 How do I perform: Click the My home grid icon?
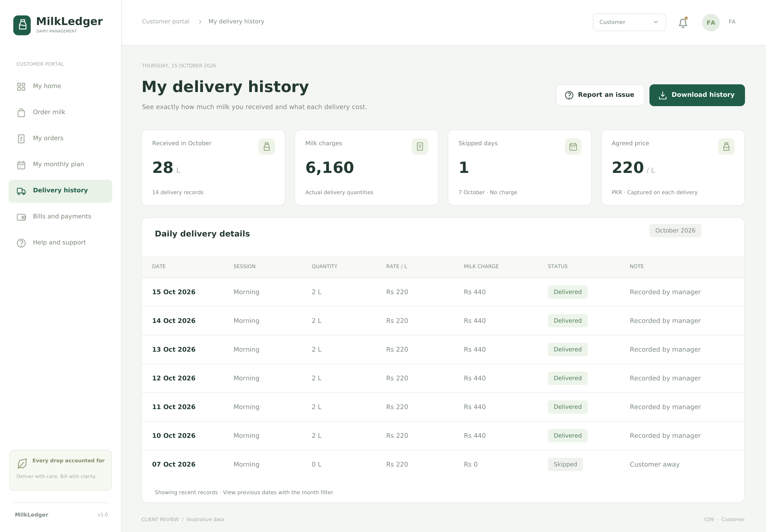tap(21, 87)
